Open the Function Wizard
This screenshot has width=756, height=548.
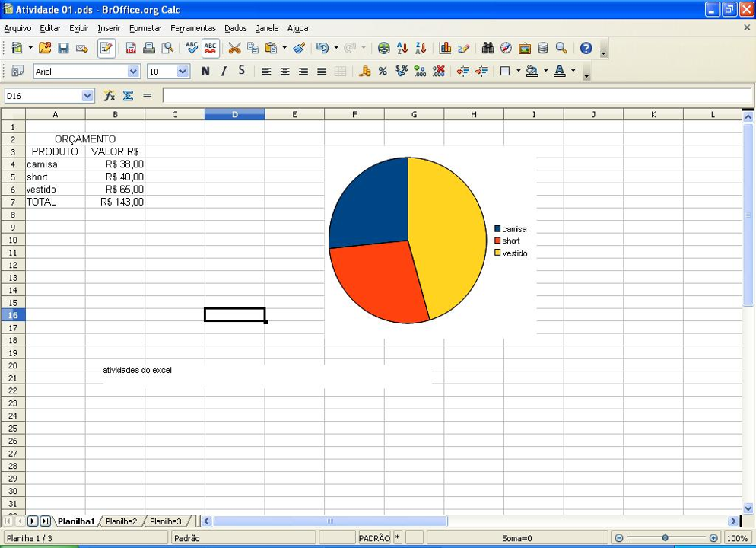tap(110, 96)
